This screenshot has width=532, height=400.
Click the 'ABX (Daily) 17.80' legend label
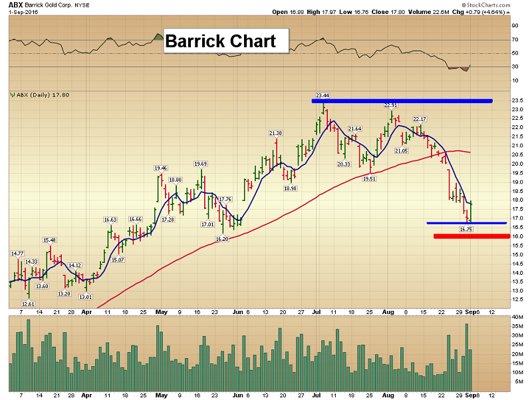43,95
